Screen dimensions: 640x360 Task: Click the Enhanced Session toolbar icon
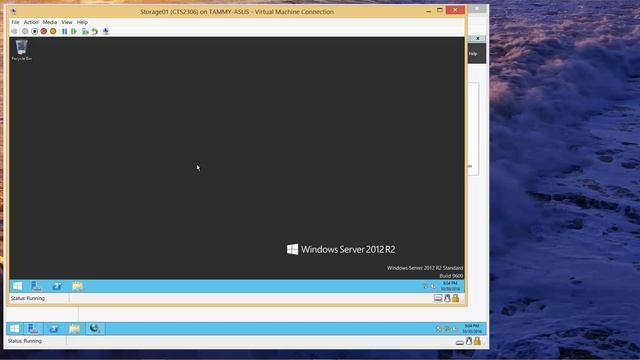tap(106, 31)
